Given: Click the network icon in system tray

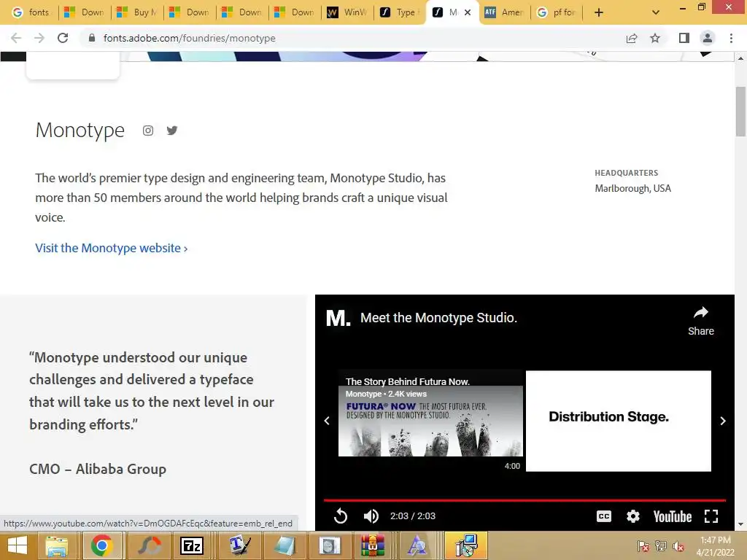Looking at the screenshot, I should pyautogui.click(x=661, y=545).
